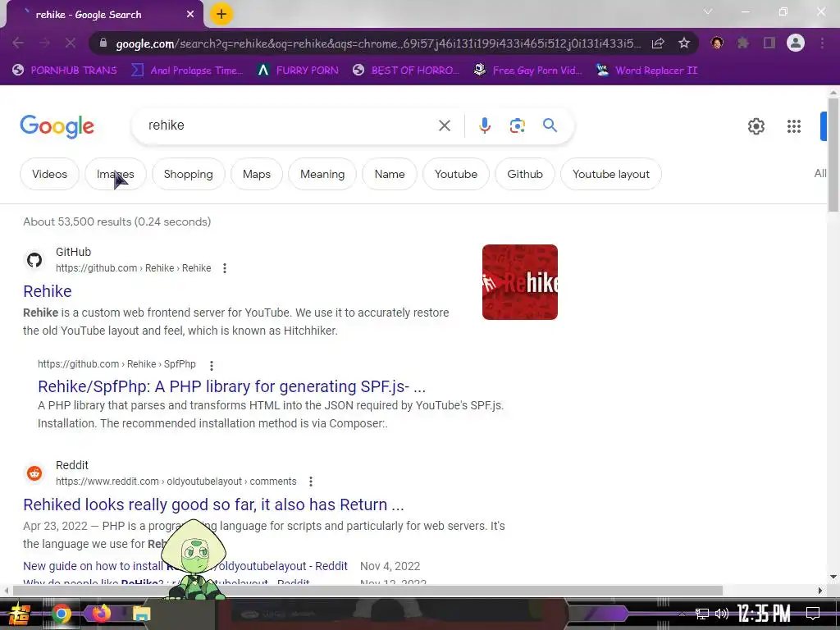This screenshot has width=840, height=630.
Task: Open a new browser tab
Action: [x=221, y=14]
